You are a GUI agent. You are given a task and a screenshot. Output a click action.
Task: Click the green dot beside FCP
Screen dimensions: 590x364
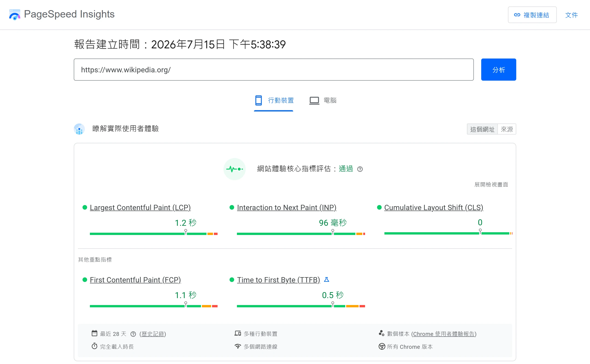point(85,279)
